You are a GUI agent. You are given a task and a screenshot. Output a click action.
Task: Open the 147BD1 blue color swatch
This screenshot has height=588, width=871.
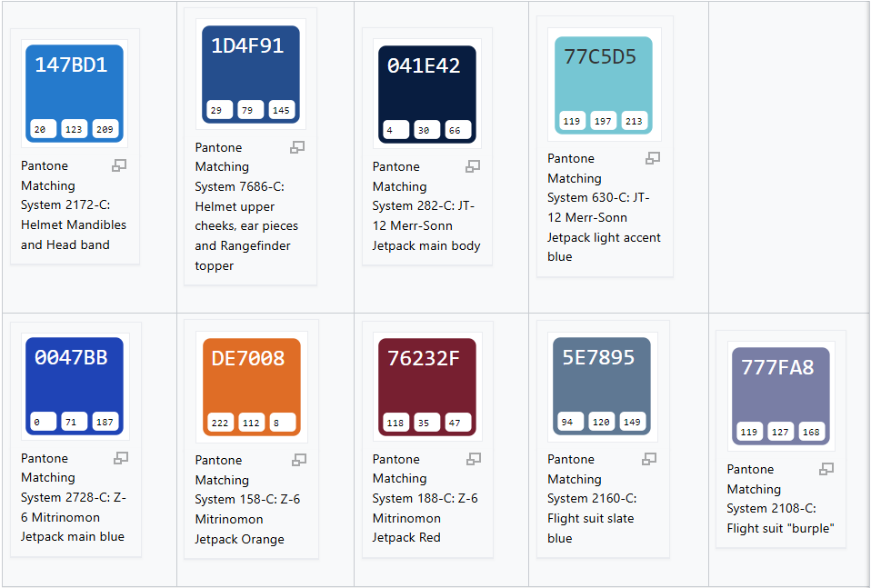(75, 91)
